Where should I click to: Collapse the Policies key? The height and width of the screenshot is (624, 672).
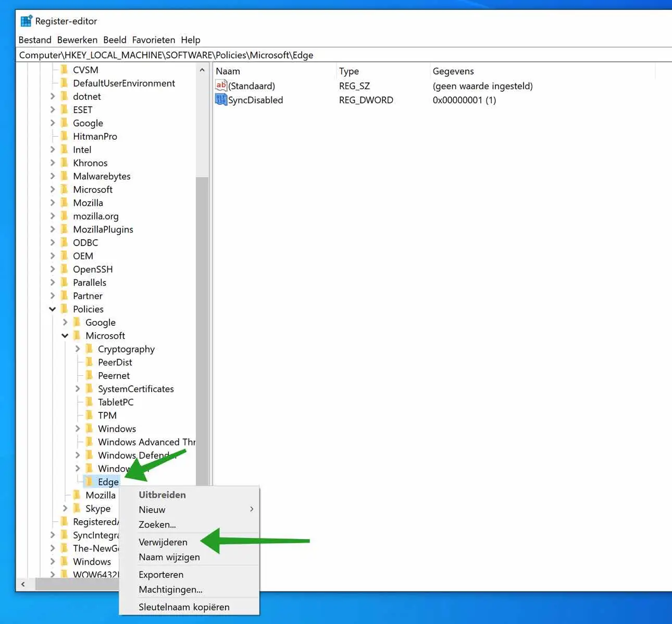[x=53, y=309]
